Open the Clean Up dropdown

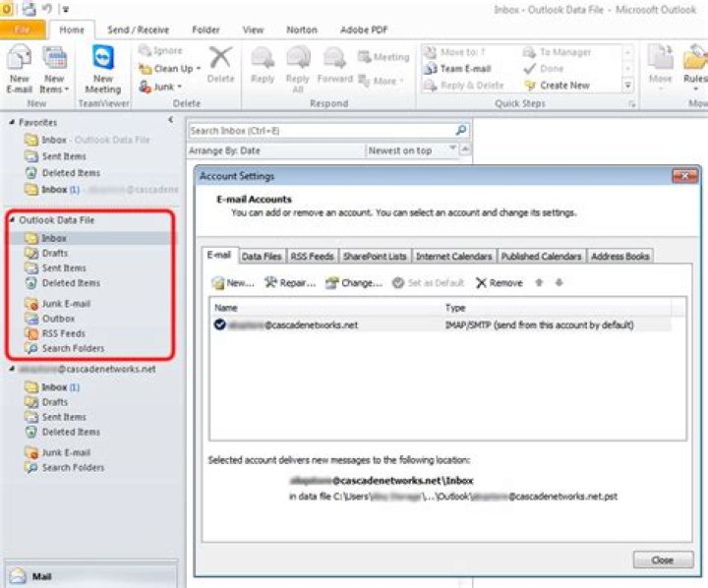(199, 69)
